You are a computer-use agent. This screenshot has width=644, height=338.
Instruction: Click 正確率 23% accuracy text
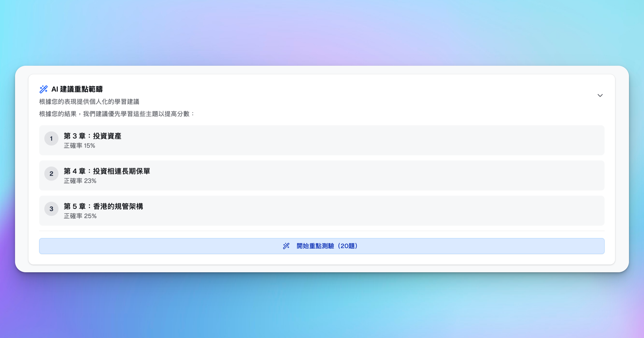pyautogui.click(x=80, y=181)
